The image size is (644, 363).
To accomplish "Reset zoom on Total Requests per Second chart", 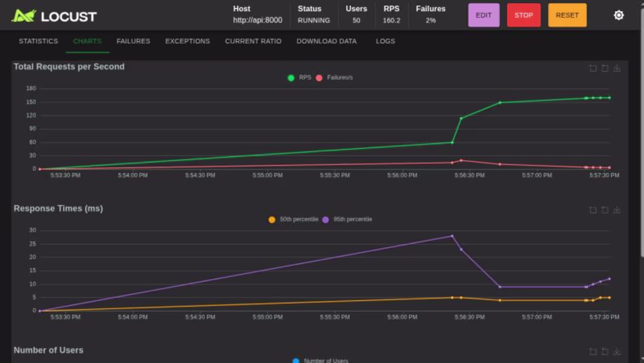I will [x=605, y=68].
